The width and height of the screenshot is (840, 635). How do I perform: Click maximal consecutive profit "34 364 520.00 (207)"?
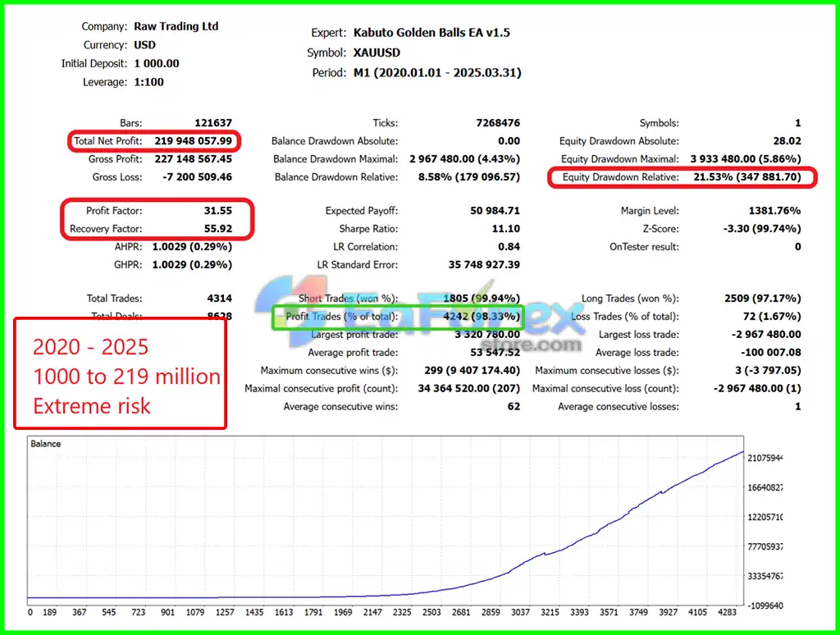coord(469,389)
